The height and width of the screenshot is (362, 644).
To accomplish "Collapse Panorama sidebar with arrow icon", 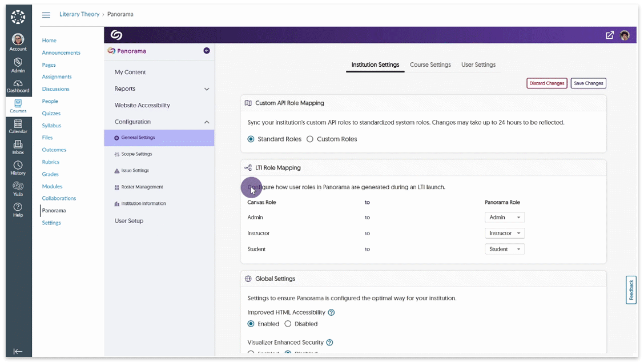I will coord(207,51).
